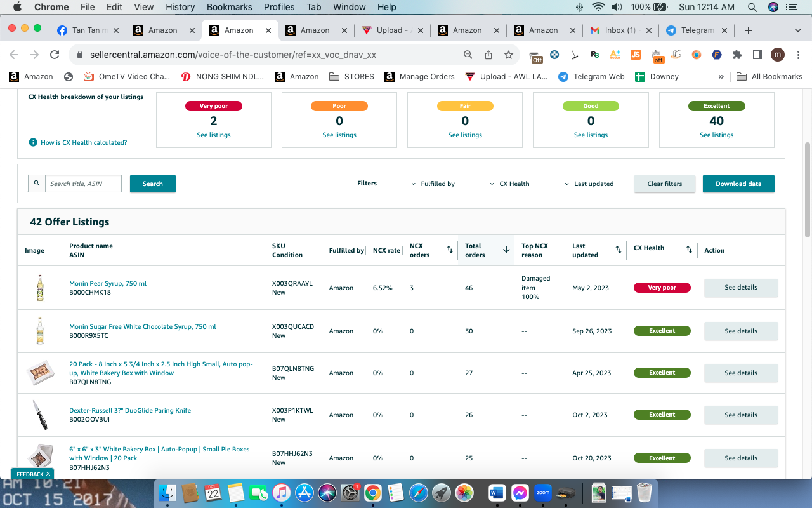See listings under Very poor
The width and height of the screenshot is (812, 508).
click(214, 135)
